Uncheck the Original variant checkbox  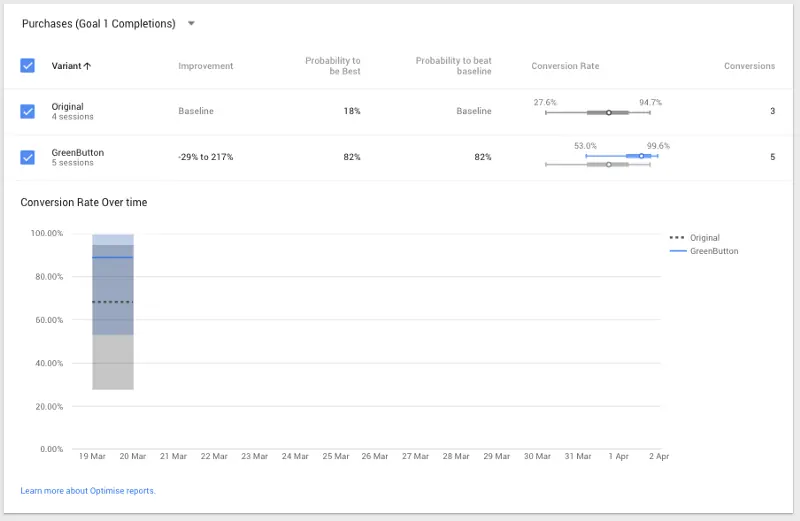[28, 111]
